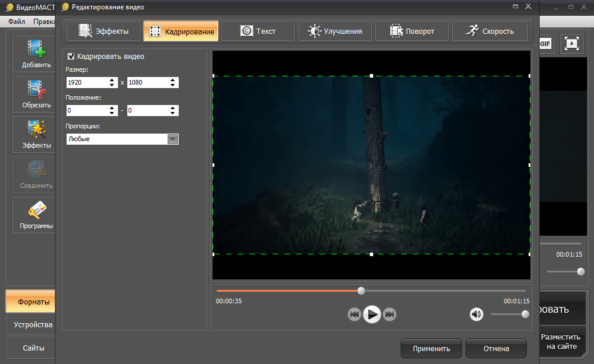The width and height of the screenshot is (594, 364).
Task: Close the Редактирование видео dialog
Action: 528,6
